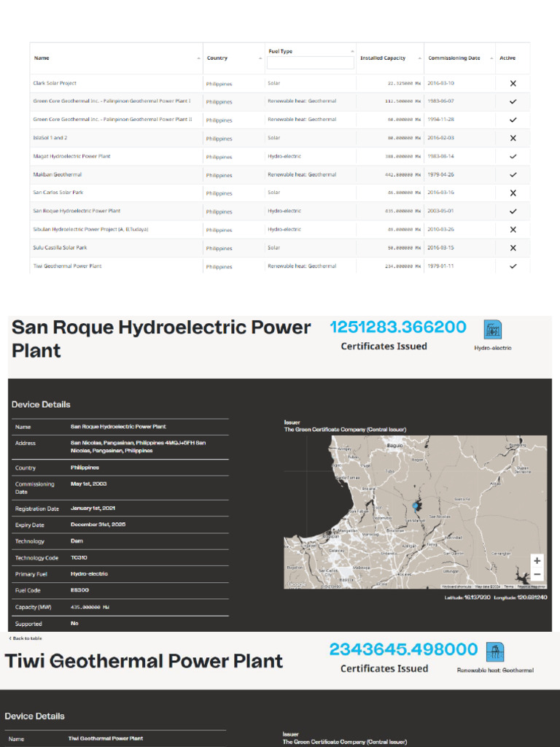Toggle the Fuel Type column sort arrow
Screen dimensions: 560x747
352,52
